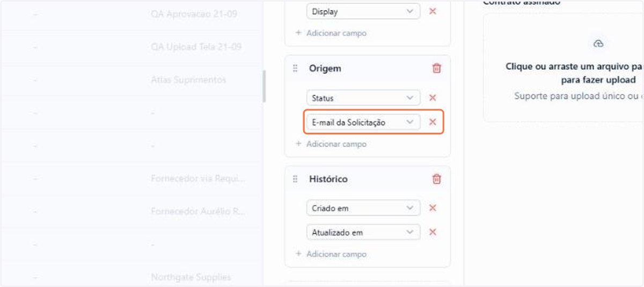Open the Status field dropdown
Viewport: 644px width, 287px height.
pyautogui.click(x=363, y=98)
